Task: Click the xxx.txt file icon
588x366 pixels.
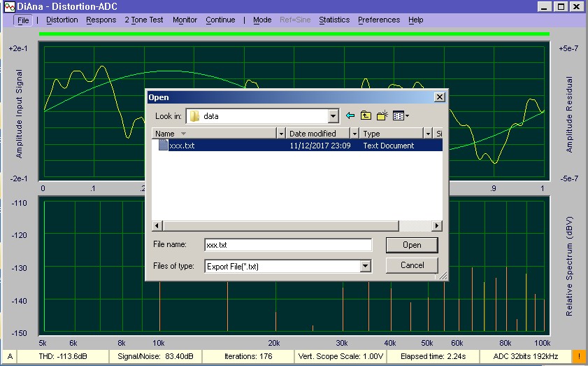Action: pyautogui.click(x=163, y=145)
